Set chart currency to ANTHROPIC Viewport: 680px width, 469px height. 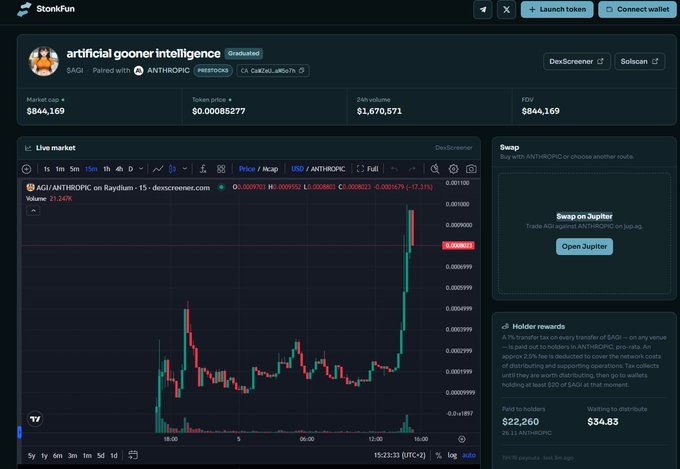328,169
